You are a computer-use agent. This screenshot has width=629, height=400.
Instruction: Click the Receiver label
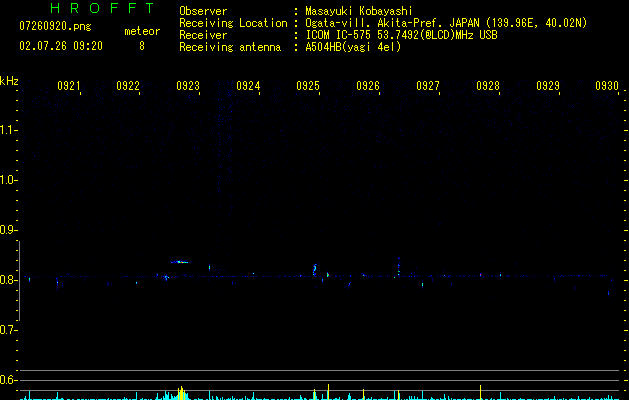203,35
